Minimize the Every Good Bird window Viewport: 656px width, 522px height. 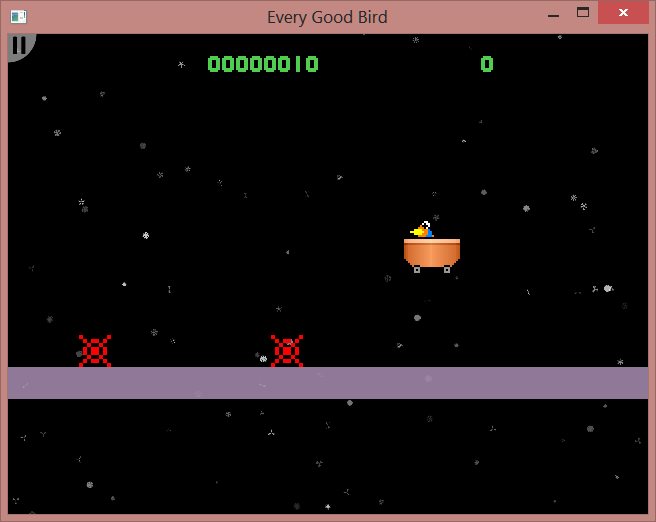[x=553, y=15]
